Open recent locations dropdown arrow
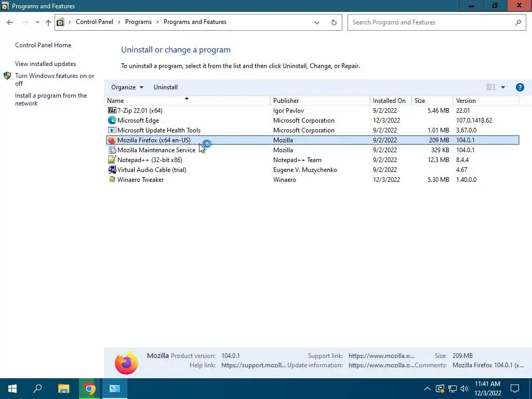532x399 pixels. [37, 22]
